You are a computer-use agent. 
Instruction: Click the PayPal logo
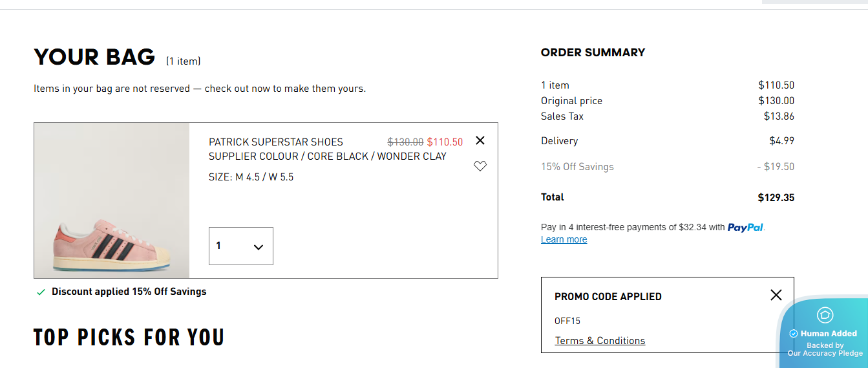[x=745, y=228]
